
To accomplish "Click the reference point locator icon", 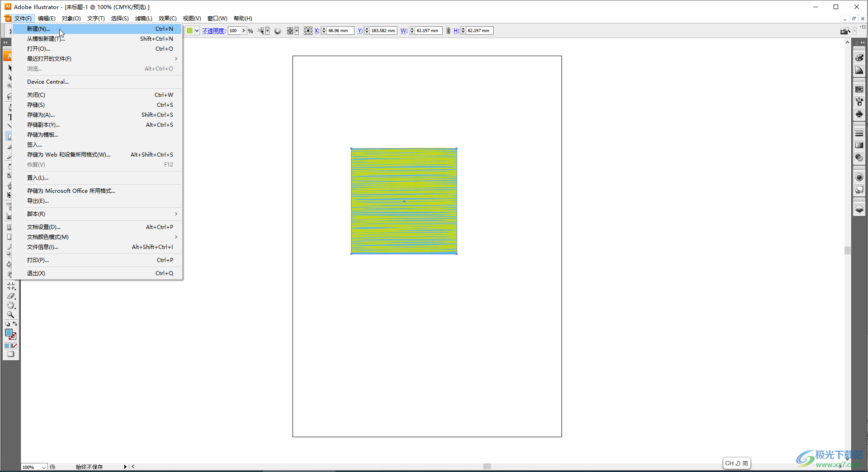I will pyautogui.click(x=308, y=31).
